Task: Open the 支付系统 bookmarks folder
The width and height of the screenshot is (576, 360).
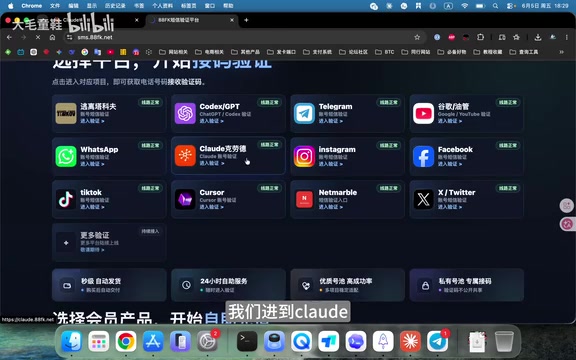Action: click(317, 52)
